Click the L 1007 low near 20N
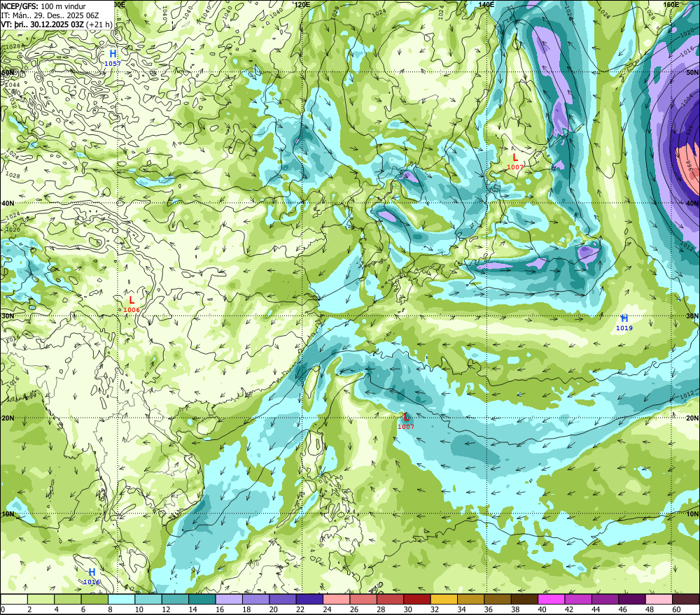This screenshot has width=700, height=615. click(x=405, y=421)
